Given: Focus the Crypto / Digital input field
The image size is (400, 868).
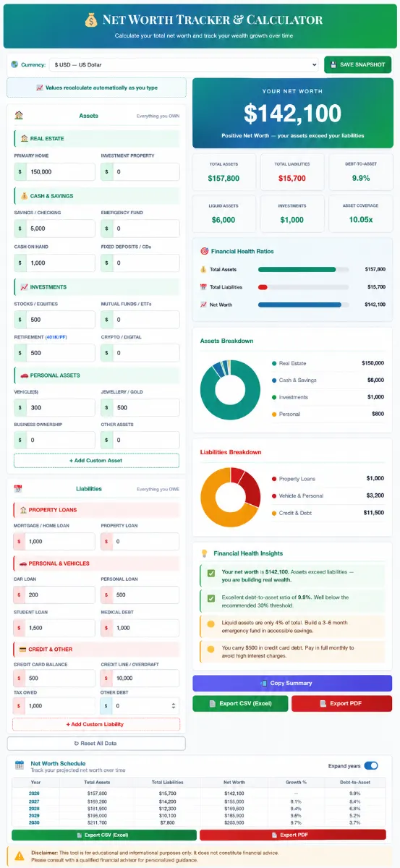Looking at the screenshot, I should 140,353.
